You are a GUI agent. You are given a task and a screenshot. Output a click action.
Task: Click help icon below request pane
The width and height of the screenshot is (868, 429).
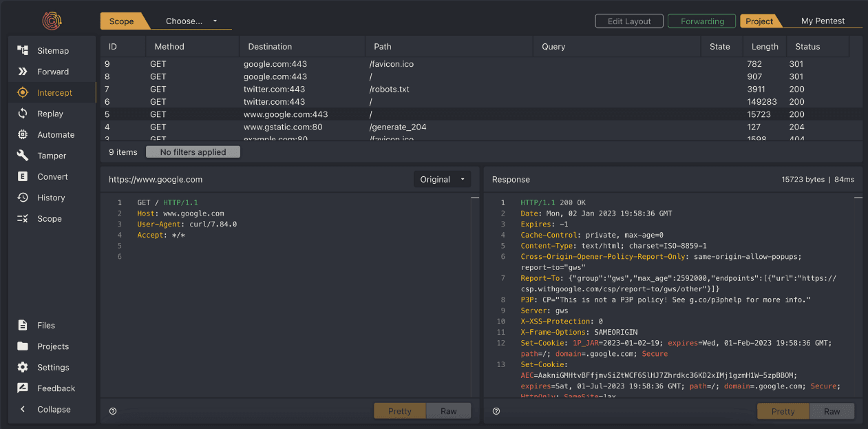click(x=113, y=411)
